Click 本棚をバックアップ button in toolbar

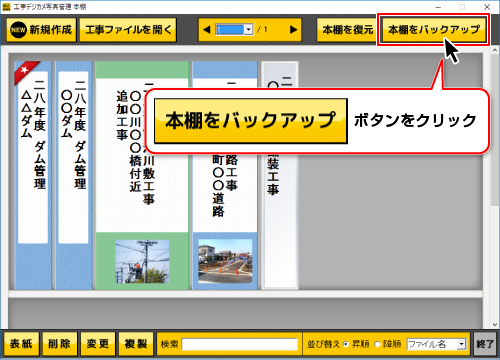click(434, 30)
